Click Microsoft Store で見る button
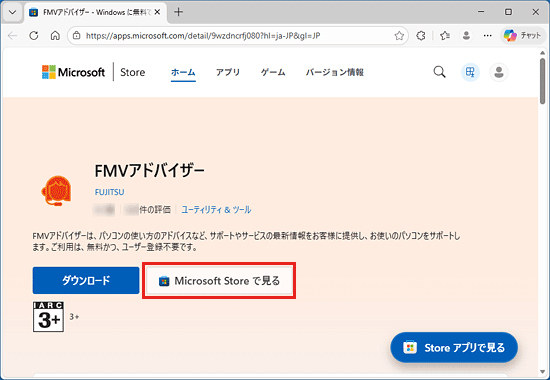Image resolution: width=550 pixels, height=380 pixels. [219, 281]
